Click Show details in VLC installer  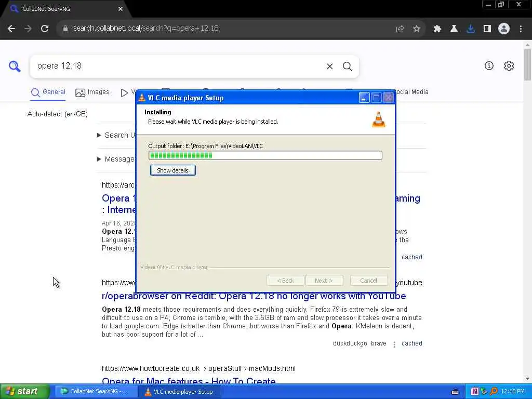click(172, 170)
